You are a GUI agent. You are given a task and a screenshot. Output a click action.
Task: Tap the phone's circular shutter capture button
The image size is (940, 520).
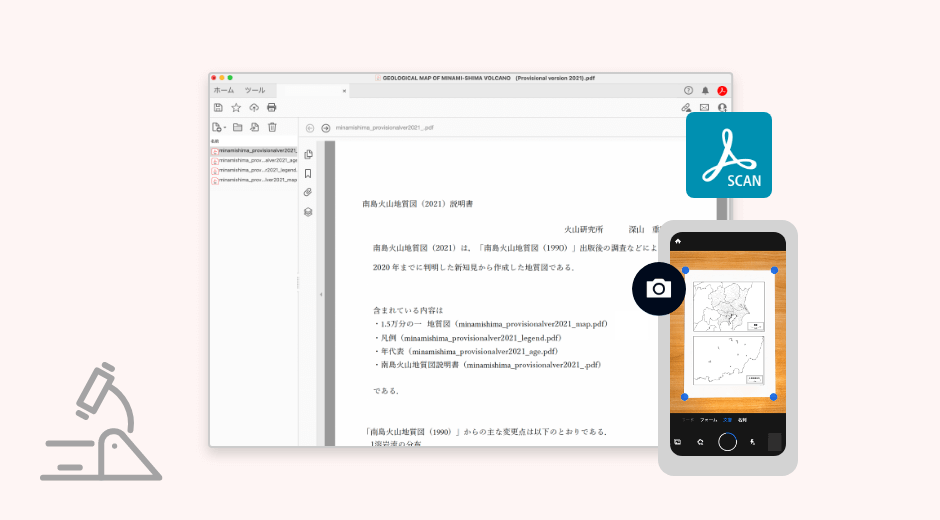(x=727, y=442)
